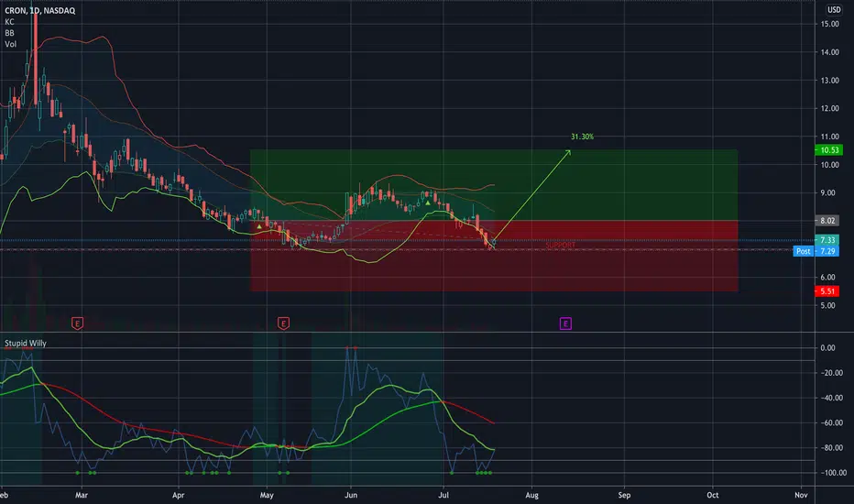Viewport: 854px width, 504px height.
Task: Click the 11.00 value on price axis
Action: [829, 137]
